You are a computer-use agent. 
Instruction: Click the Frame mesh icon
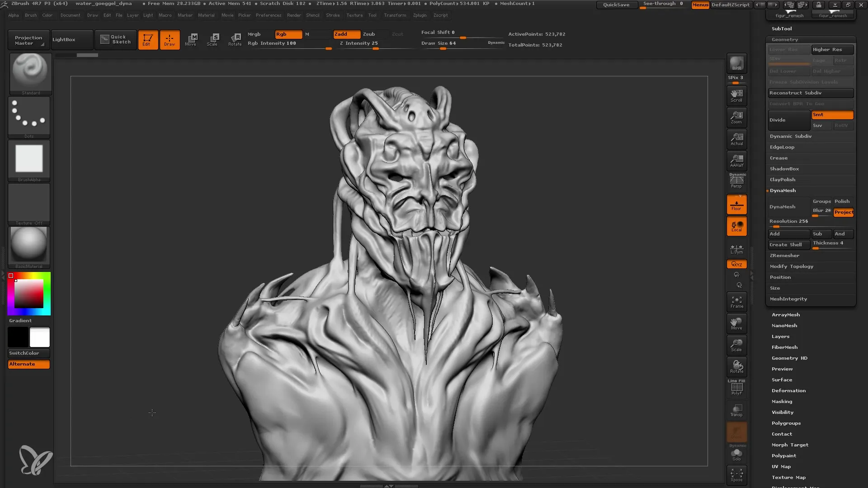tap(736, 302)
